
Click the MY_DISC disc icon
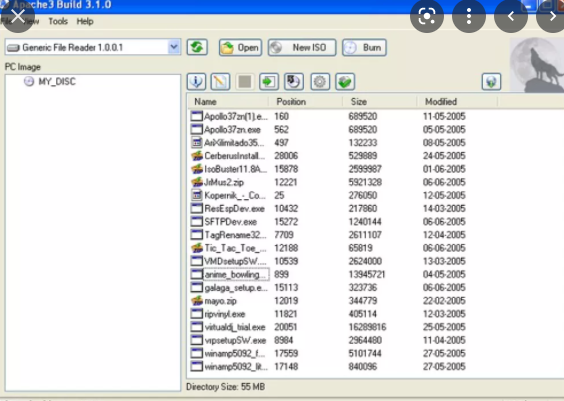(29, 81)
